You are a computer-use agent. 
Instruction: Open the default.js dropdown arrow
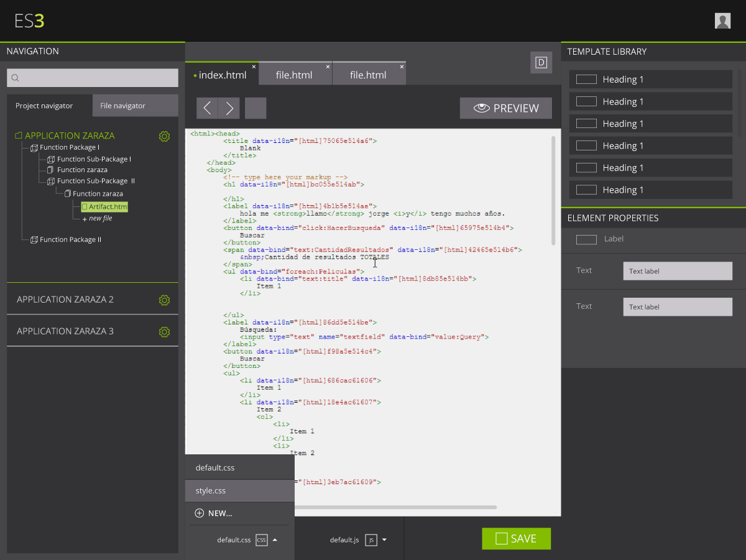coord(384,540)
